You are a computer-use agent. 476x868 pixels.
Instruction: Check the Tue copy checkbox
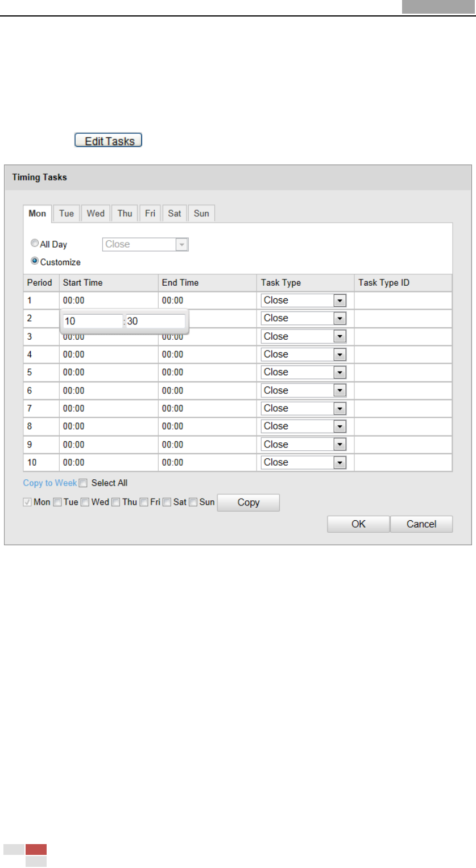coord(57,503)
